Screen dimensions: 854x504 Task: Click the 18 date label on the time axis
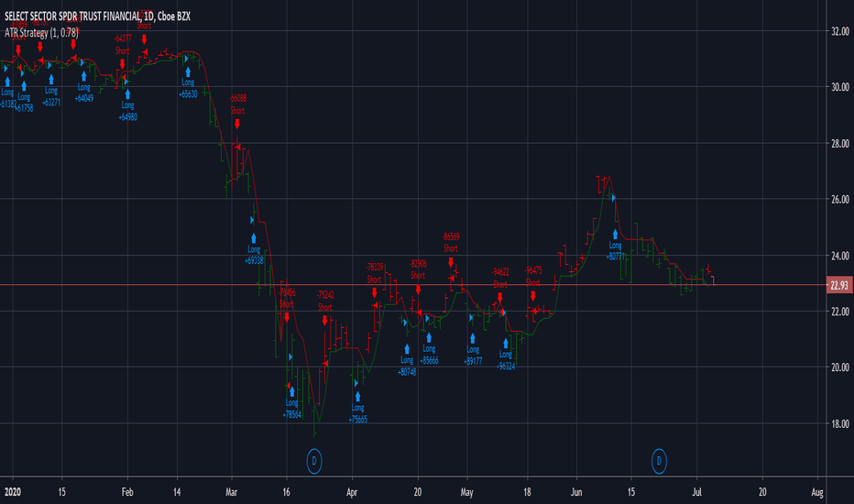click(x=527, y=492)
